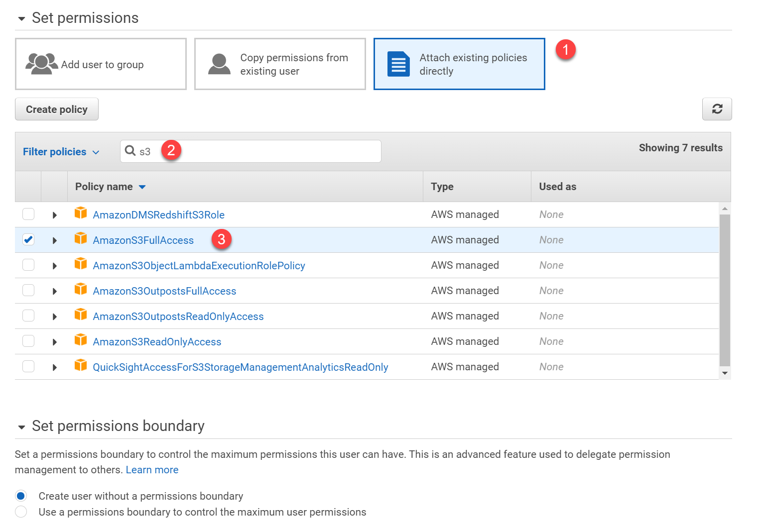Expand the AmazonDMSRedshiftS3Role row details
The image size is (761, 532).
coord(55,215)
